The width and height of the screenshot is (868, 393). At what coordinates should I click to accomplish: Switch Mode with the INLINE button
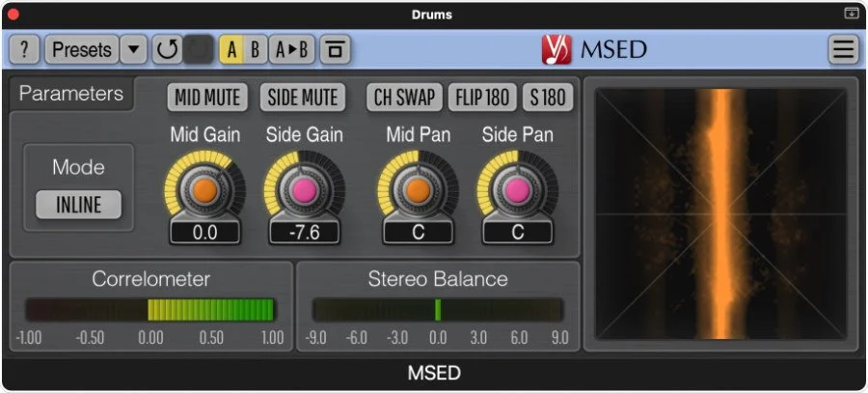[x=79, y=205]
